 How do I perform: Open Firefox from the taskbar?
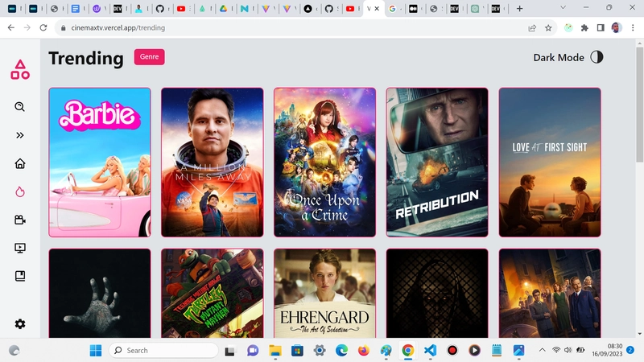click(364, 351)
